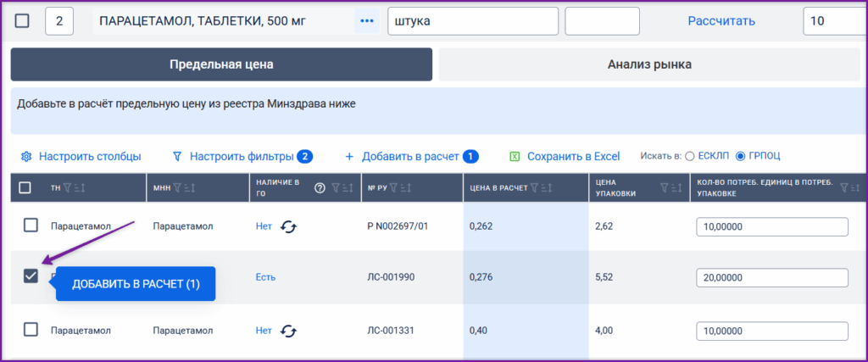
Task: Switch to the Предельная цена tab
Action: click(x=221, y=64)
